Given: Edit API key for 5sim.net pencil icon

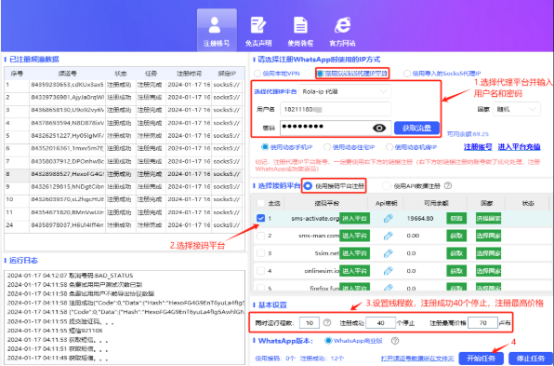Looking at the screenshot, I should click(388, 253).
